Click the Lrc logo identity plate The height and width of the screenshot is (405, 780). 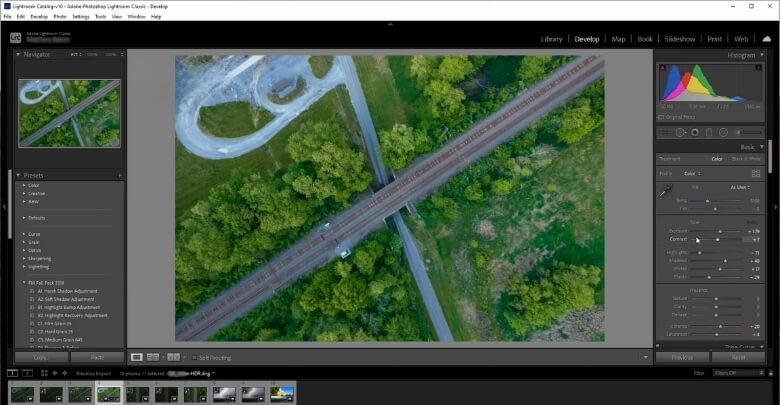(x=15, y=37)
